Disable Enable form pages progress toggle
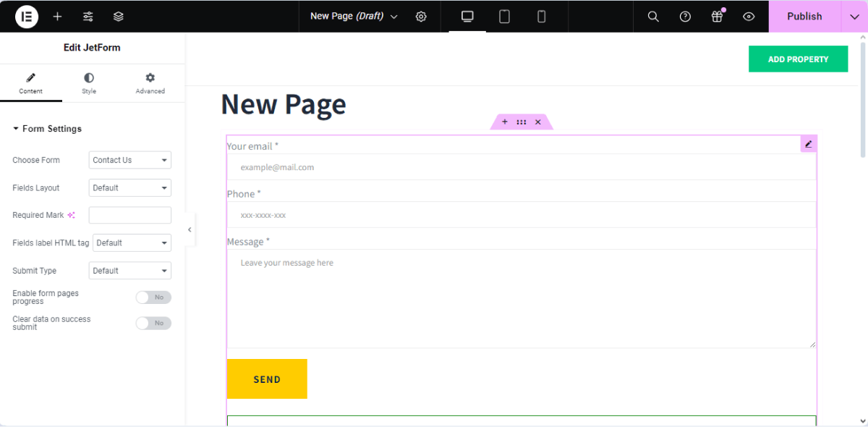This screenshot has height=427, width=868. coord(153,297)
